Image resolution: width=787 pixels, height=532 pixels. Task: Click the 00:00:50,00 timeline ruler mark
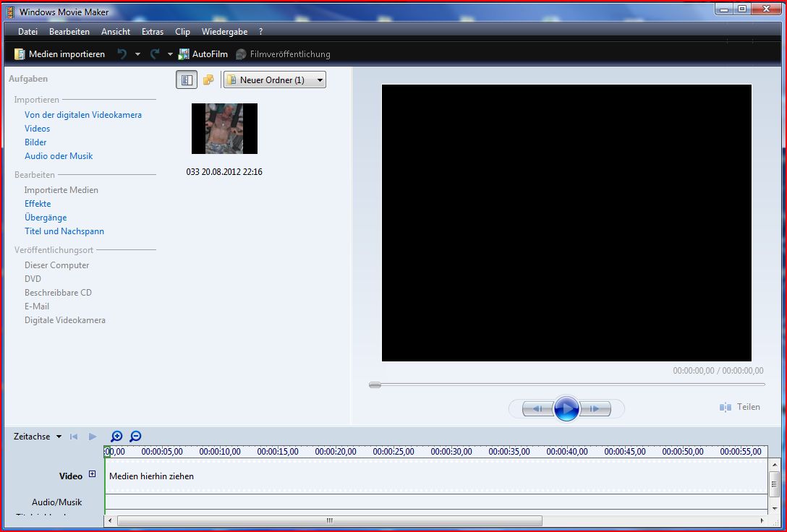point(683,452)
